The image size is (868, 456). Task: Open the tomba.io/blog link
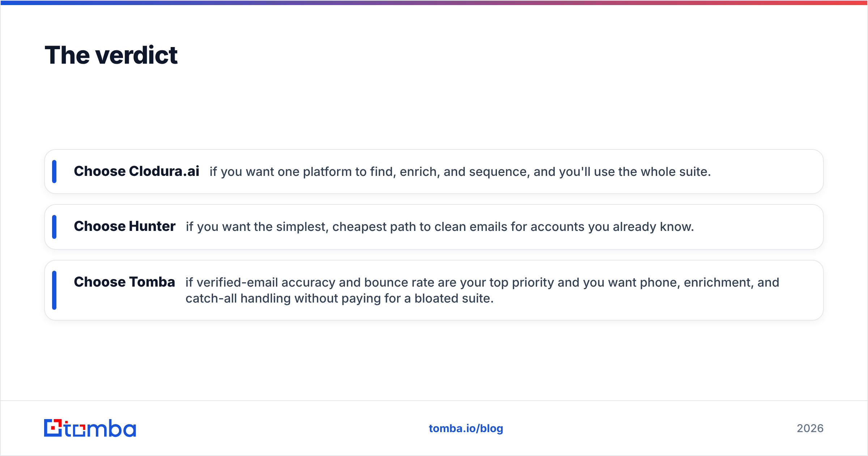pyautogui.click(x=466, y=428)
